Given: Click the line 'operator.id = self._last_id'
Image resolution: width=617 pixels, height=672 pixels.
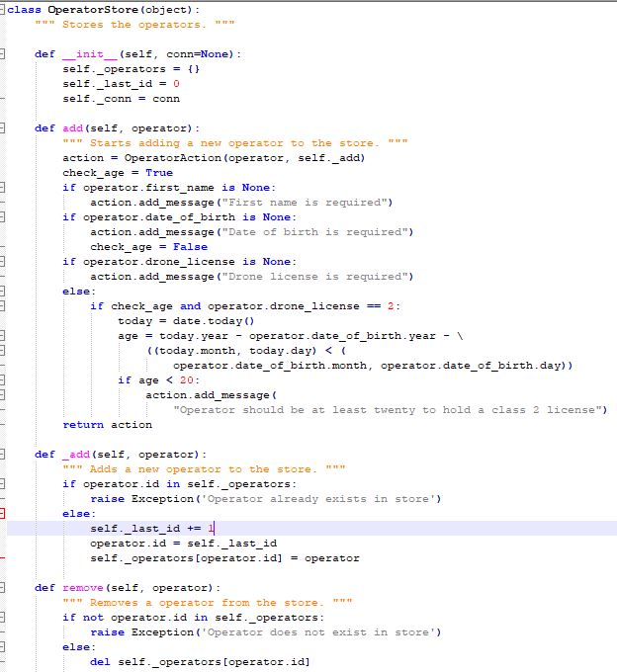Looking at the screenshot, I should [183, 544].
